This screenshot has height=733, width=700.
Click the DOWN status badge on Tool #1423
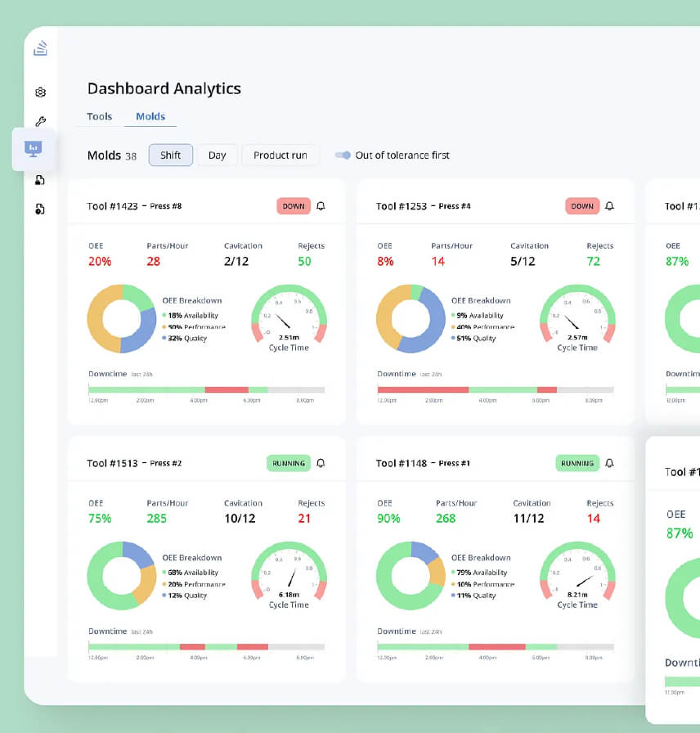click(293, 206)
